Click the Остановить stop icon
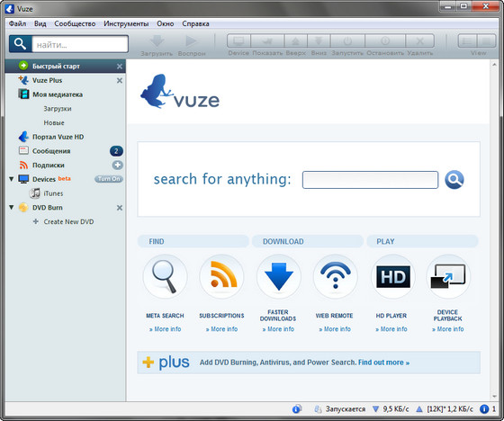 [x=385, y=41]
